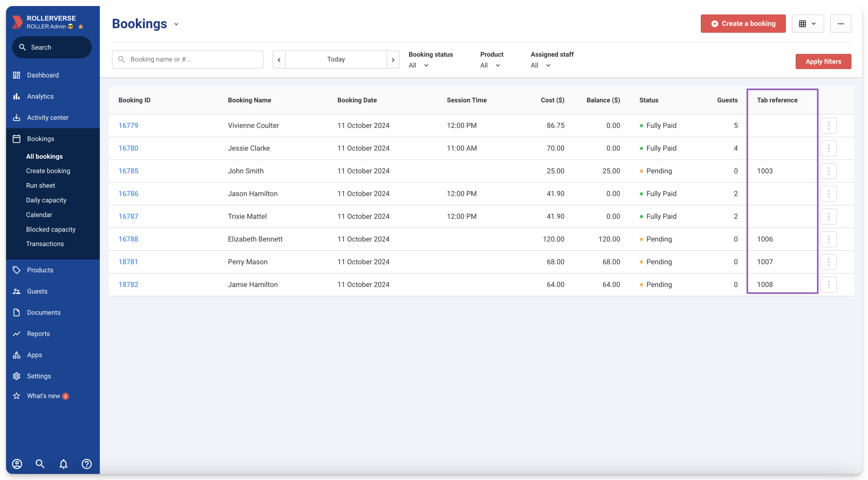The height and width of the screenshot is (480, 868).
Task: Click tab reference 1008 cell
Action: click(765, 285)
